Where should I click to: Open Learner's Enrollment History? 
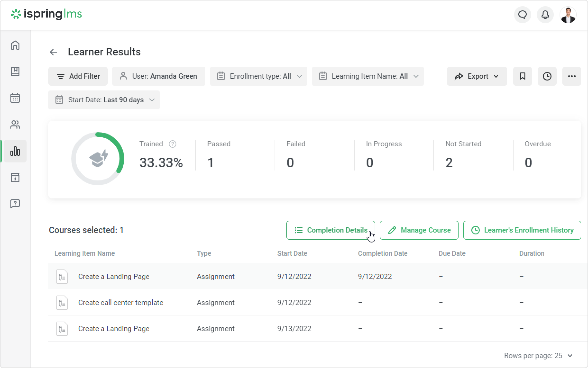(x=522, y=230)
